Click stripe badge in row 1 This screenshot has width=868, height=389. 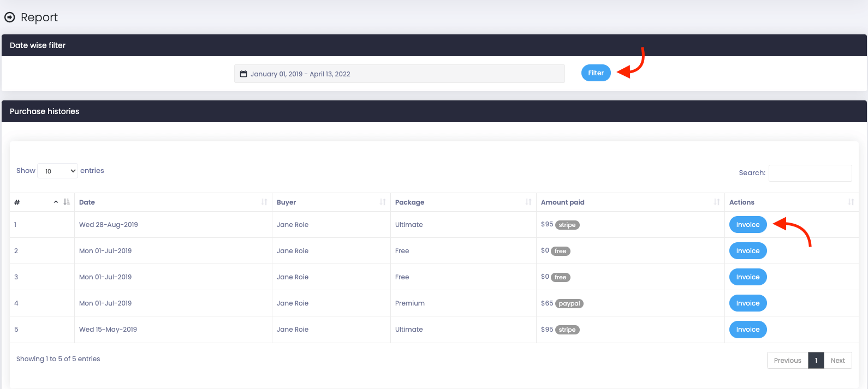pyautogui.click(x=567, y=225)
